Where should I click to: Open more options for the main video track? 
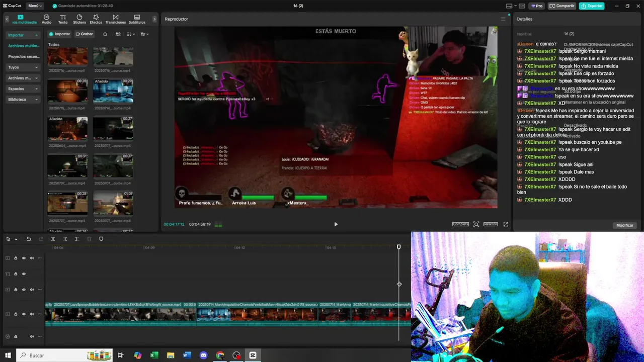[40, 314]
